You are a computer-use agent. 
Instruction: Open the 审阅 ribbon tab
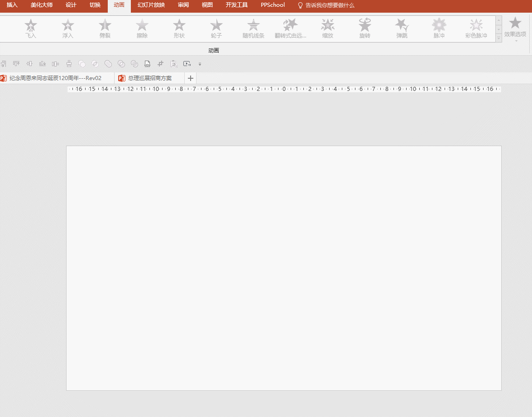[183, 5]
